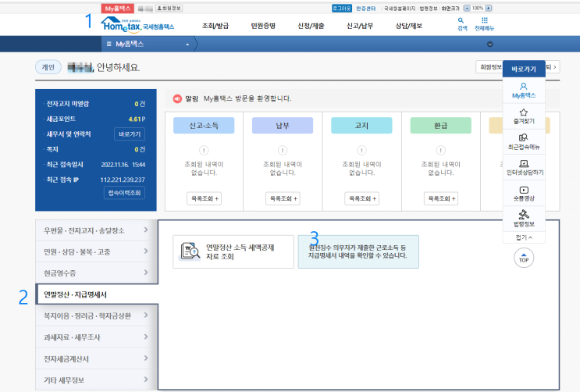Viewport: 580px width, 392px height.
Task: Click 목록조회 under 고지
Action: pos(362,198)
